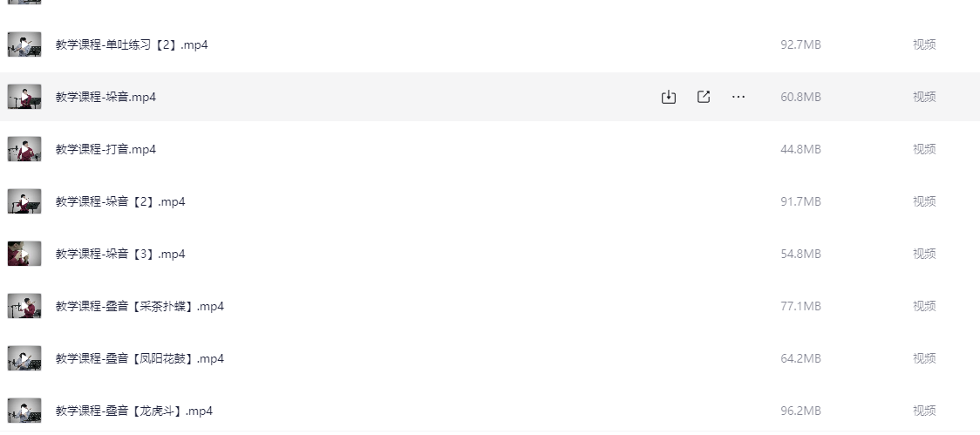
Task: Open thumbnail of 单吐练习【2】.mp4
Action: pos(24,44)
